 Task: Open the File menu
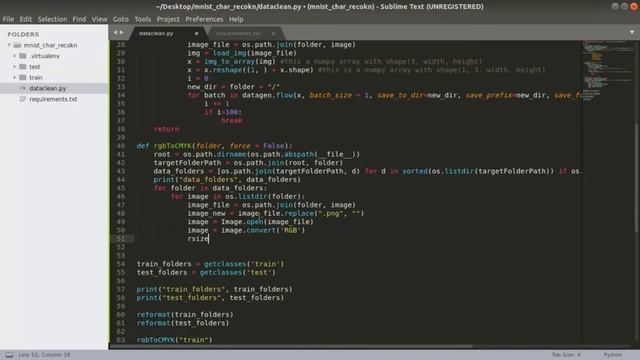click(8, 19)
